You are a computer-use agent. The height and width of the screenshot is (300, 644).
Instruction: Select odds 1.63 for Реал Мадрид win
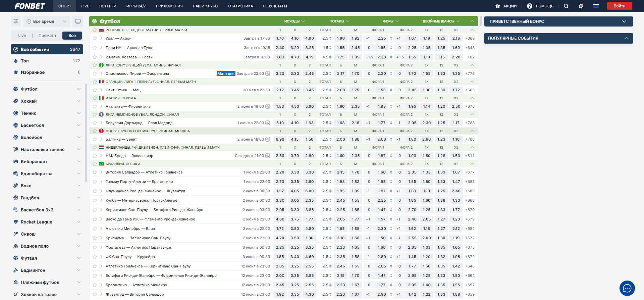[310, 123]
